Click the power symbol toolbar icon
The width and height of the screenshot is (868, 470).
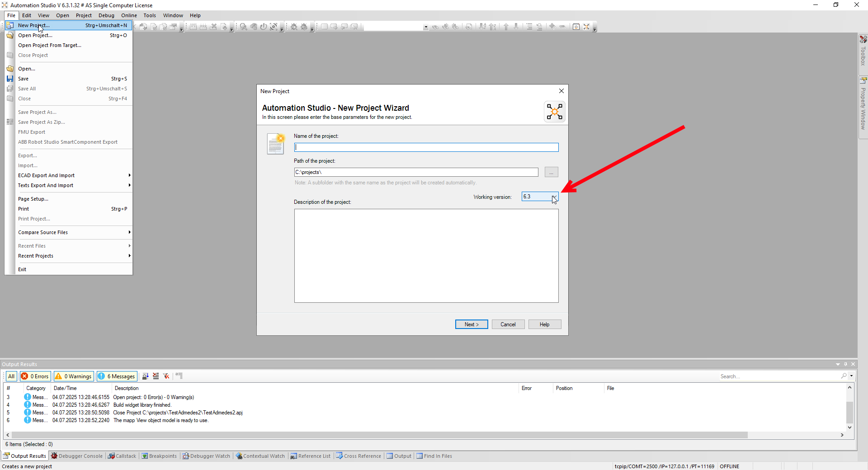(264, 27)
